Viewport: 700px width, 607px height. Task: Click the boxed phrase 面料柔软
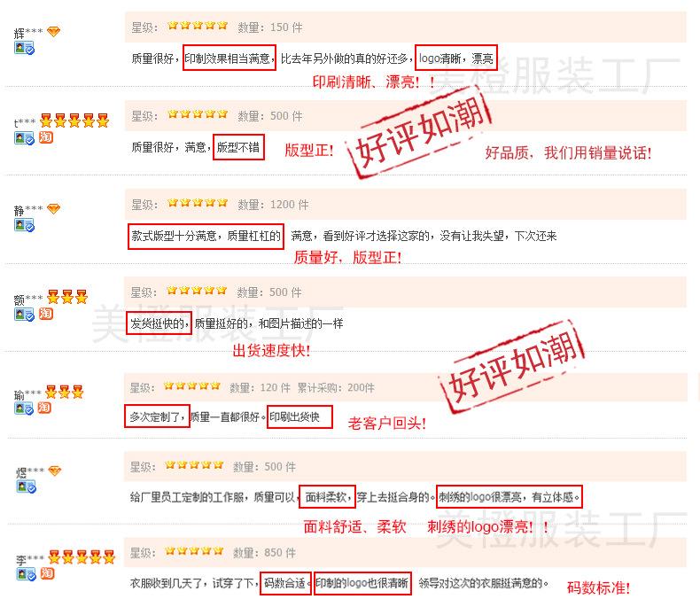pos(327,497)
